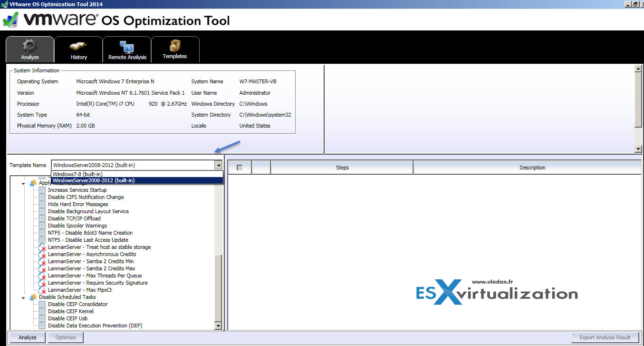Click the Hide Hard Error Messages icon

(42, 204)
